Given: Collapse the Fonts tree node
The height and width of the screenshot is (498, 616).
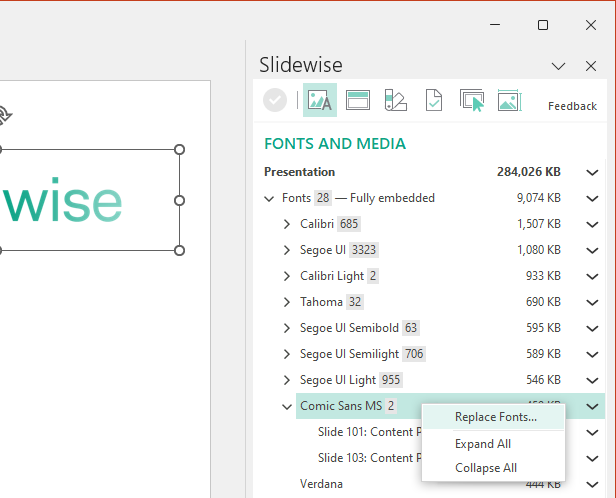Looking at the screenshot, I should point(269,198).
